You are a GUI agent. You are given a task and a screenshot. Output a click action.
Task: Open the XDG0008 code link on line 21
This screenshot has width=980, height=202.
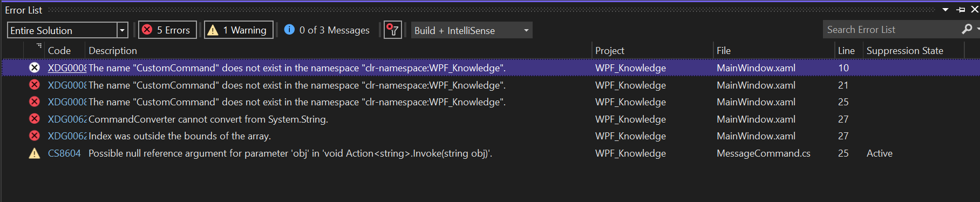67,85
